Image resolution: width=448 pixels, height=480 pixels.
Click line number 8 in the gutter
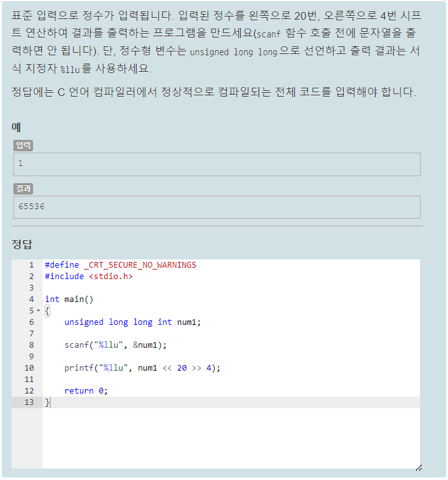[31, 345]
